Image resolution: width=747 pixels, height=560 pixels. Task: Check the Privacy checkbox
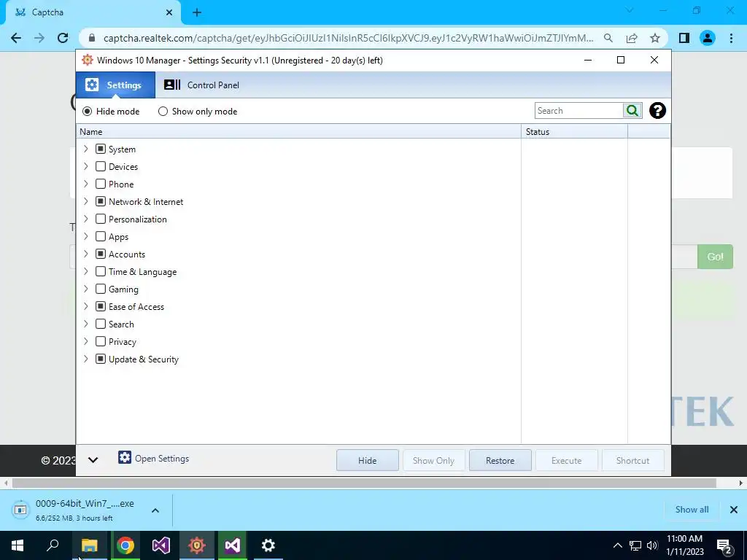click(101, 341)
